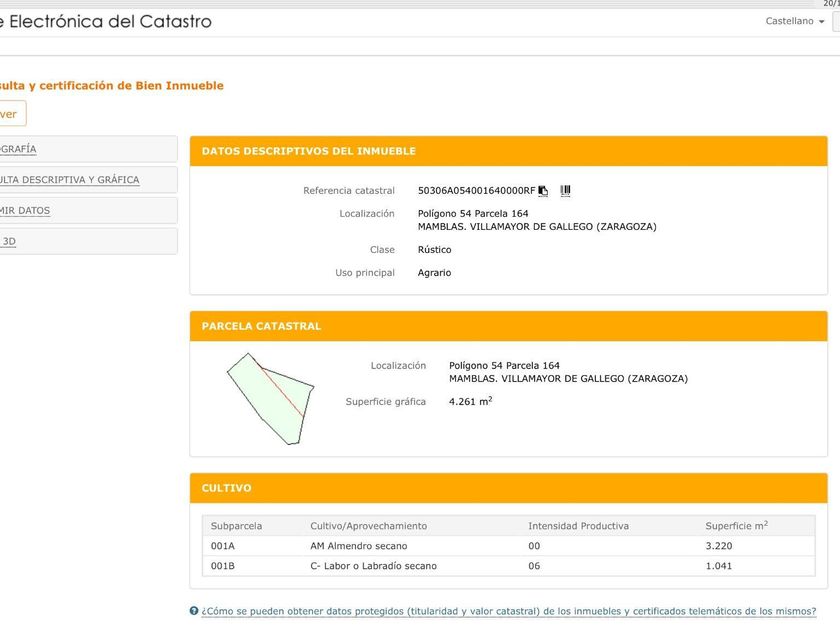This screenshot has height=630, width=840.
Task: Click the Cultivo section header
Action: [x=227, y=488]
